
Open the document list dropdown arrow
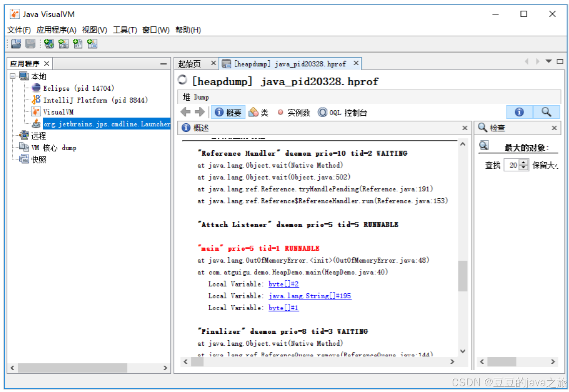549,61
